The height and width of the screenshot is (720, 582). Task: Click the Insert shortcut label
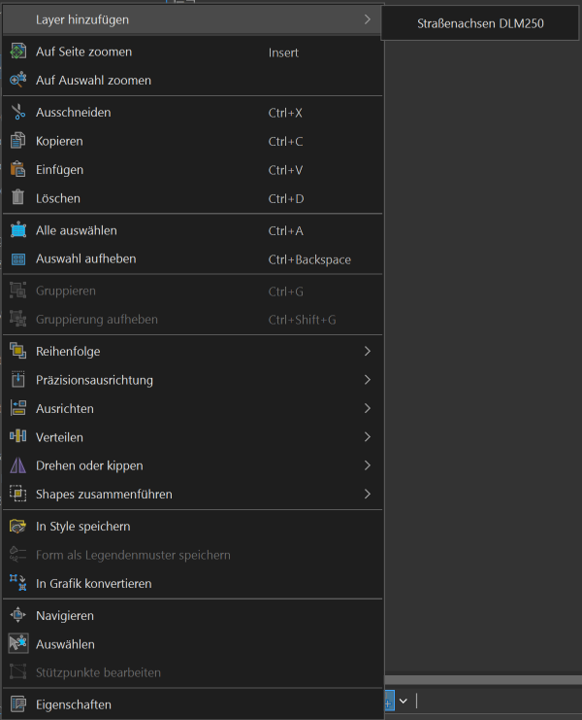[283, 53]
